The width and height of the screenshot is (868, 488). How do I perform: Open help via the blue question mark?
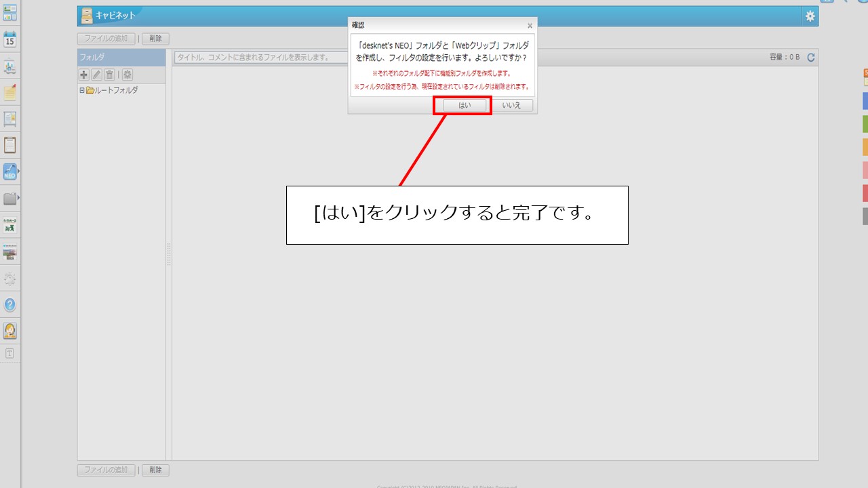tap(10, 305)
